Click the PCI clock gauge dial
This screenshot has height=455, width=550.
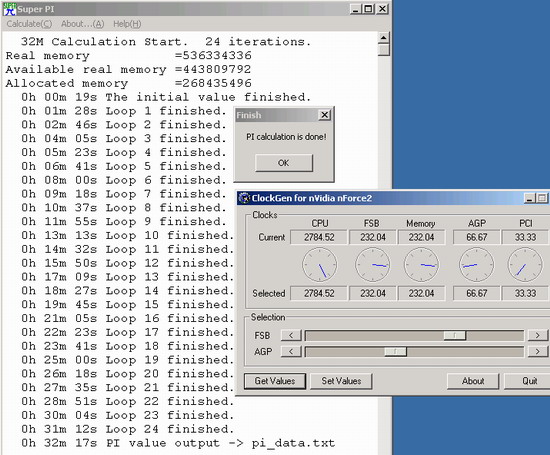525,265
